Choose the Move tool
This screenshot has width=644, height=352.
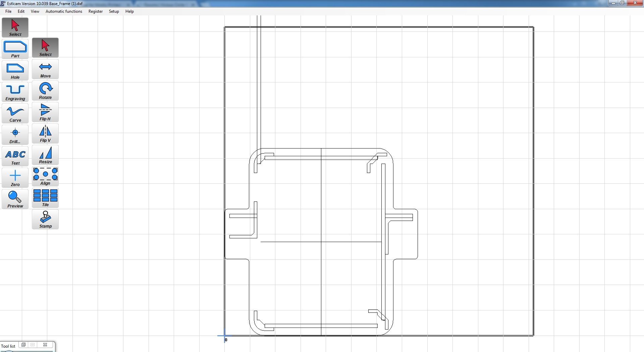[45, 69]
